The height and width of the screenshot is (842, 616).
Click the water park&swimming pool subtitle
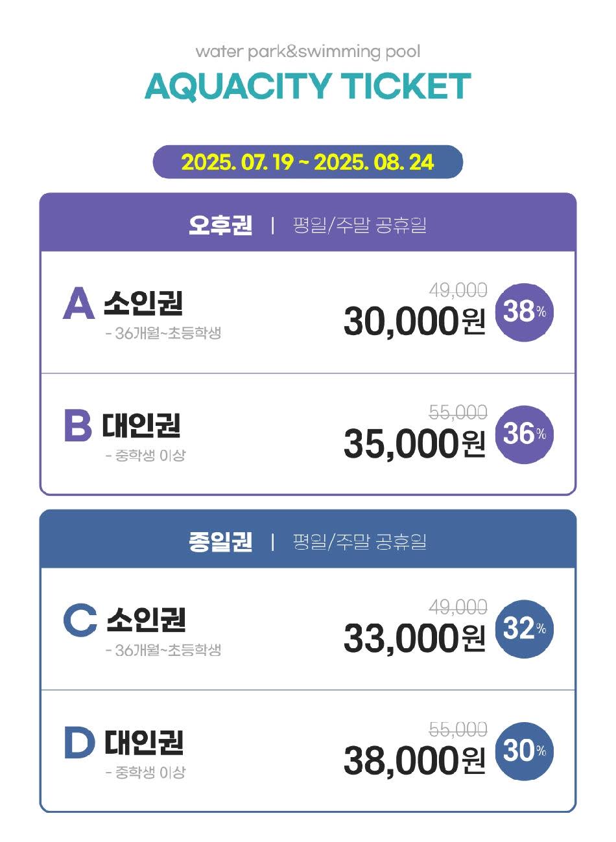click(x=308, y=51)
